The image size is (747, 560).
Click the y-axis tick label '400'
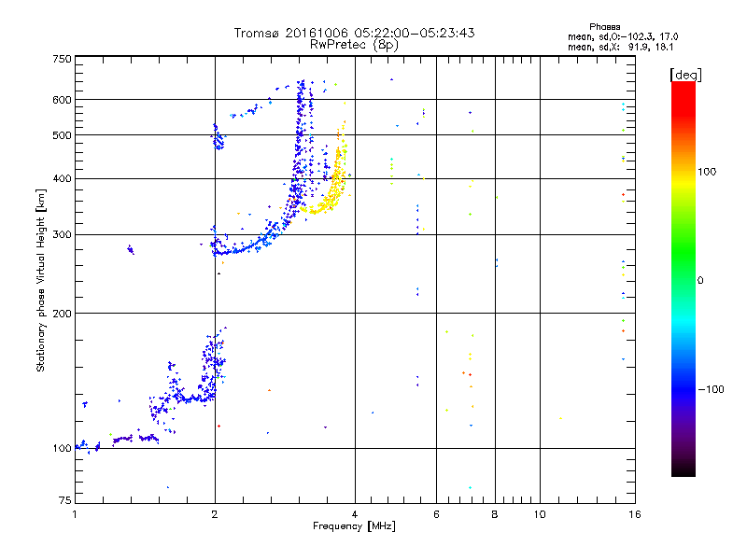pyautogui.click(x=62, y=179)
